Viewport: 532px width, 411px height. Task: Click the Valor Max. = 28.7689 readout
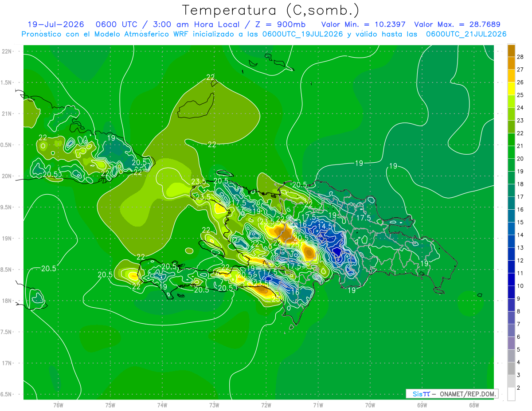(457, 24)
